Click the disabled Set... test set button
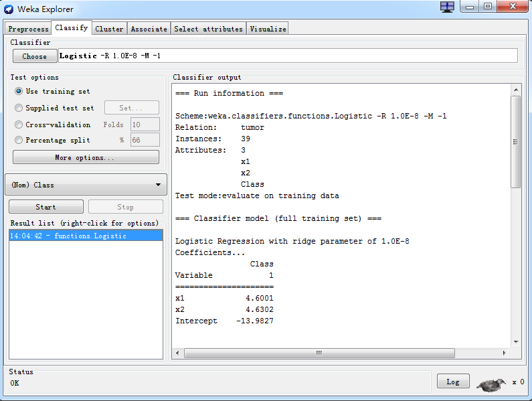 tap(132, 108)
